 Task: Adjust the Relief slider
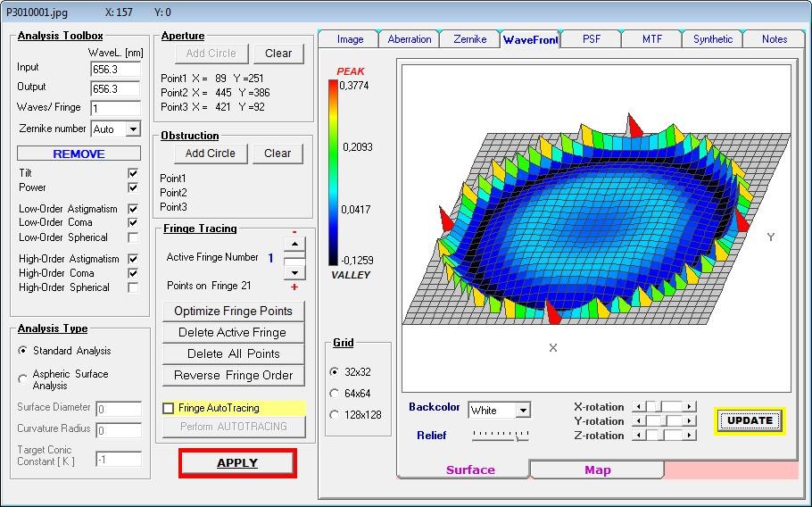(x=500, y=436)
